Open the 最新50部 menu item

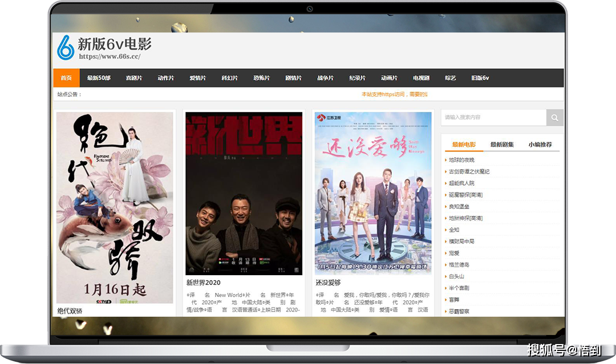pos(99,78)
